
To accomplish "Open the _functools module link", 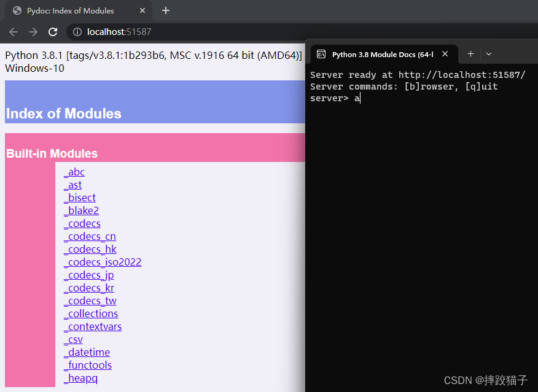I will (x=88, y=365).
